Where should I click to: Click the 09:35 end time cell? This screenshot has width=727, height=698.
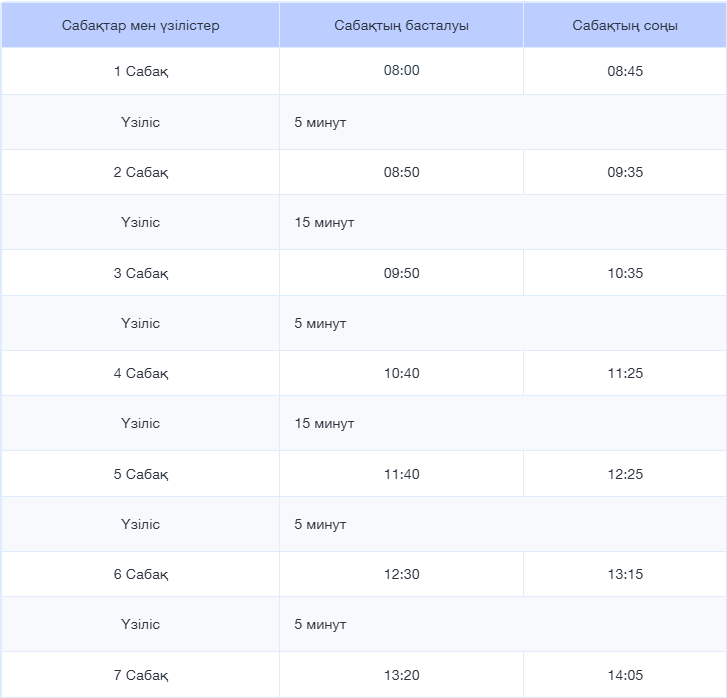tap(625, 172)
